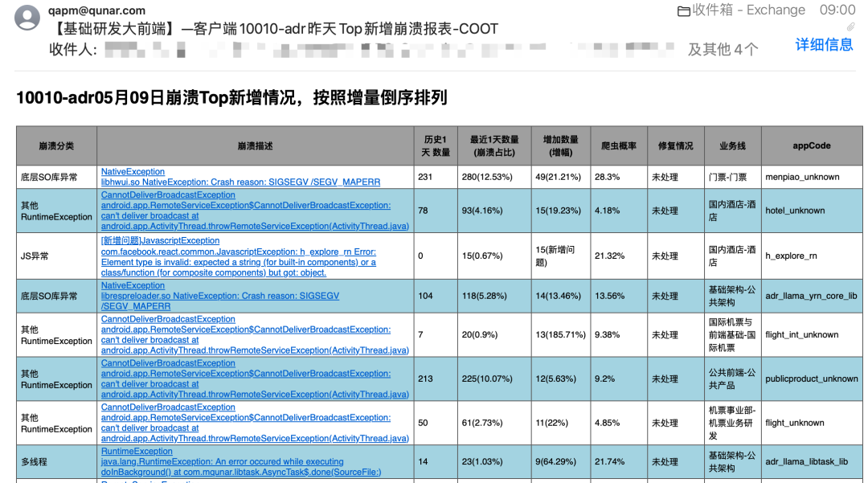
Task: Open 详细信息 details link
Action: point(824,45)
